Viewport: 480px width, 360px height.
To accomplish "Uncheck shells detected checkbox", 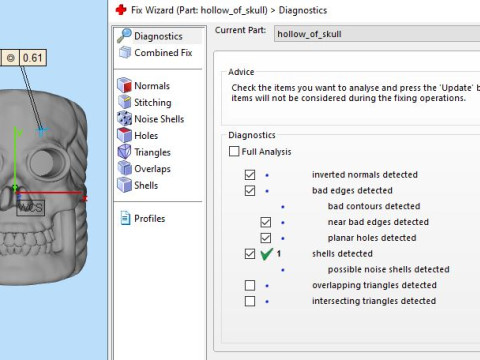I will 250,254.
